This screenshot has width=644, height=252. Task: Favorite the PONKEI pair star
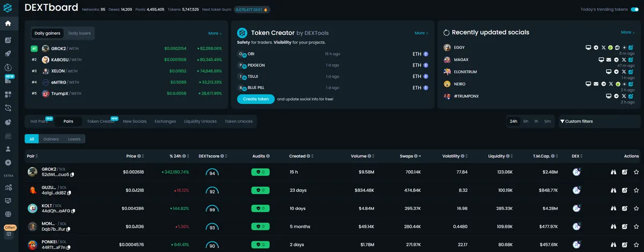point(636,244)
